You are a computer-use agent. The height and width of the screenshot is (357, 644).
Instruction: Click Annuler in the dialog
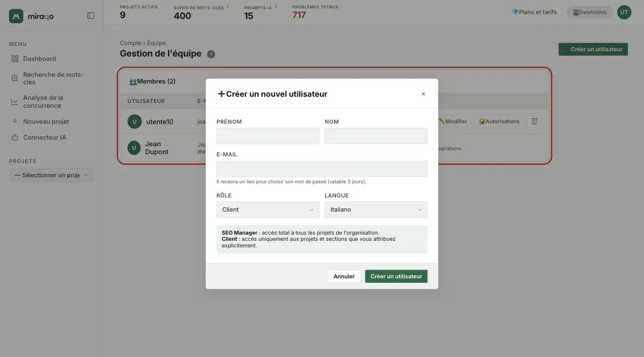pos(344,276)
